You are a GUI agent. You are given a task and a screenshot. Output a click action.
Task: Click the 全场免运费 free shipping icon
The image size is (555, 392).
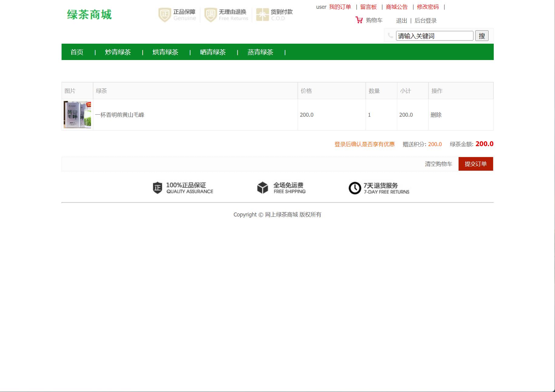tap(262, 188)
